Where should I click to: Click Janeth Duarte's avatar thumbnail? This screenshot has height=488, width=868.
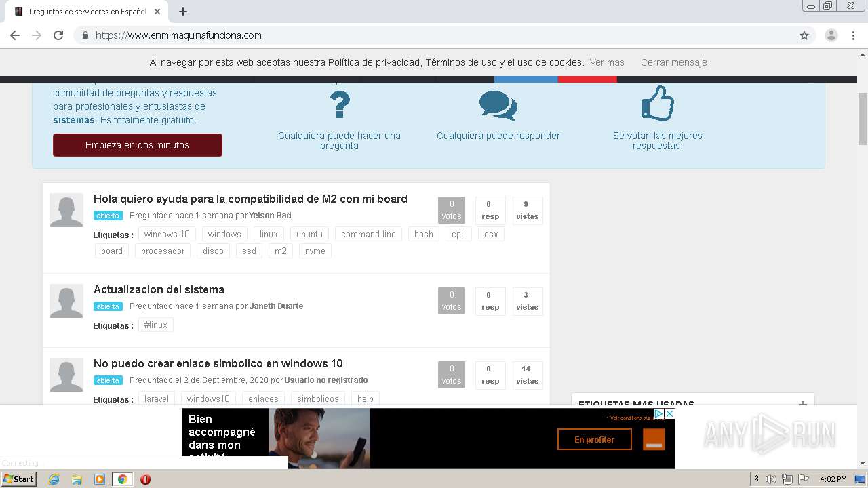coord(66,301)
